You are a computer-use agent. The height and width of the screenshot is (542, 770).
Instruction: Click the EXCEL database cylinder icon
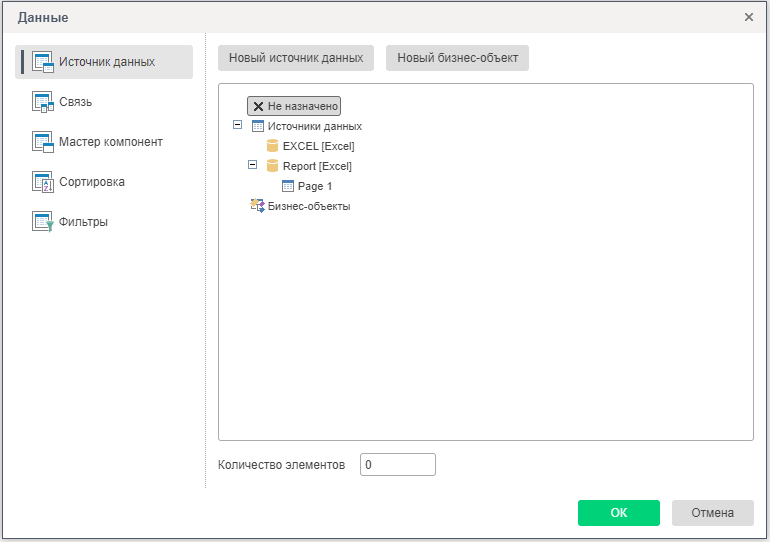pos(272,146)
